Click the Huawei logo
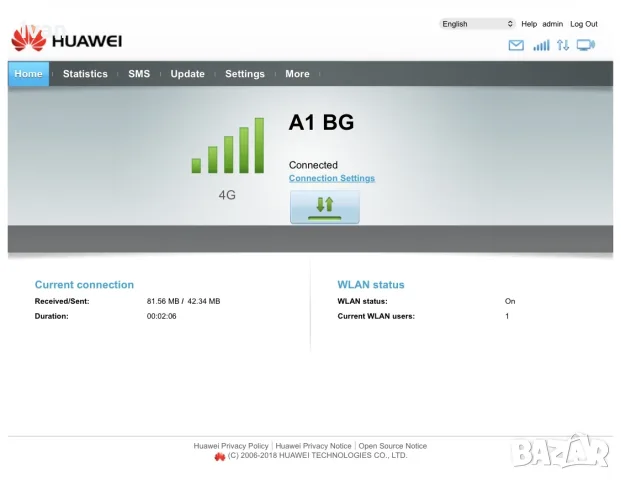This screenshot has width=621, height=480. [x=67, y=39]
